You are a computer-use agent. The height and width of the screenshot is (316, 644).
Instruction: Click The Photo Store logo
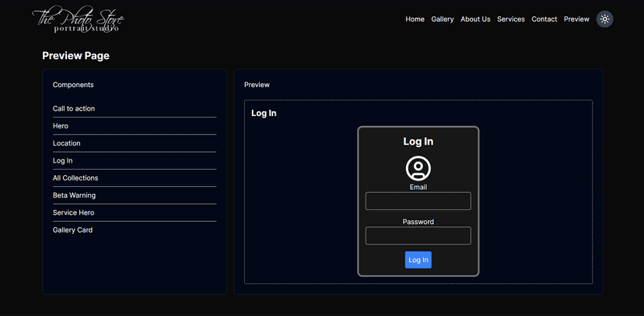pos(78,20)
